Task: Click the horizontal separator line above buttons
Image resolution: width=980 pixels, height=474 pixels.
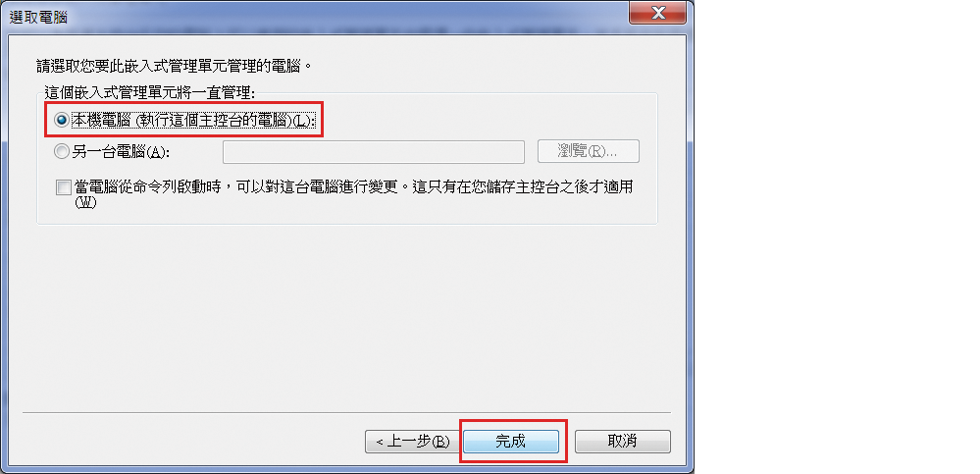Action: 347,413
